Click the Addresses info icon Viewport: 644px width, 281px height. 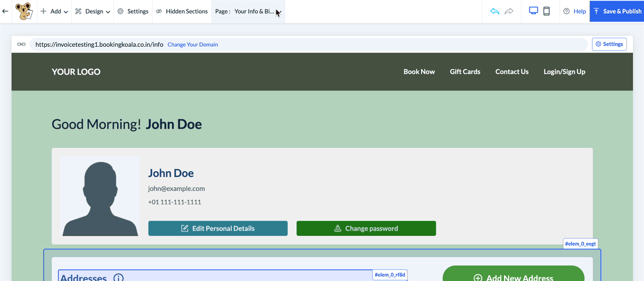click(x=119, y=277)
